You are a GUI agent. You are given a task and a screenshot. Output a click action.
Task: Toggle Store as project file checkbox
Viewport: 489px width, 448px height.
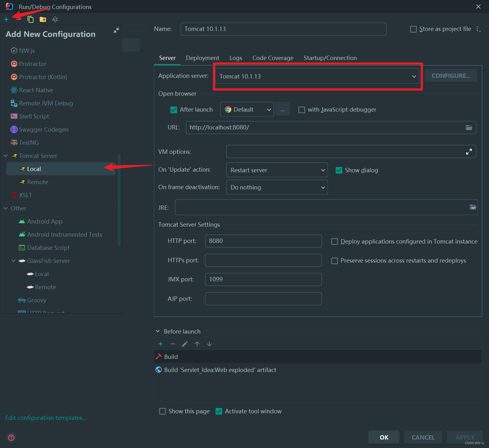click(x=413, y=29)
